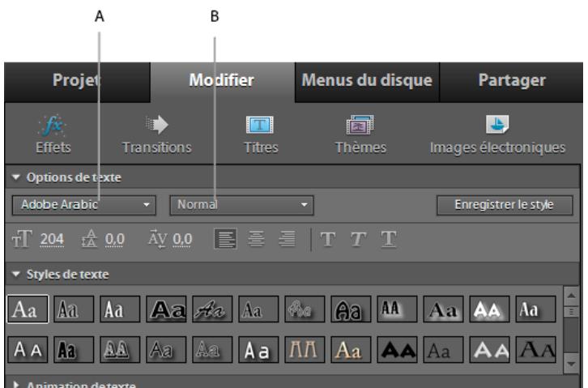Align text to the right

click(x=287, y=239)
